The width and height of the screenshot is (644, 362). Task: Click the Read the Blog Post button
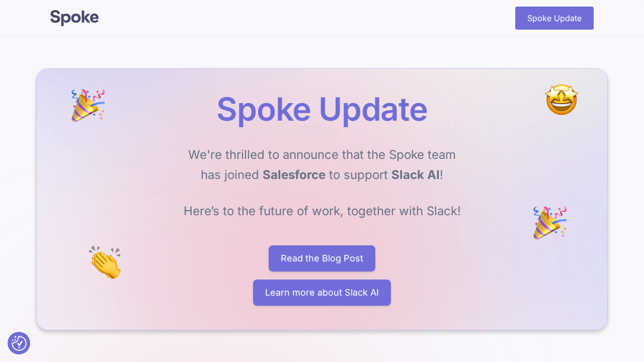(x=322, y=258)
